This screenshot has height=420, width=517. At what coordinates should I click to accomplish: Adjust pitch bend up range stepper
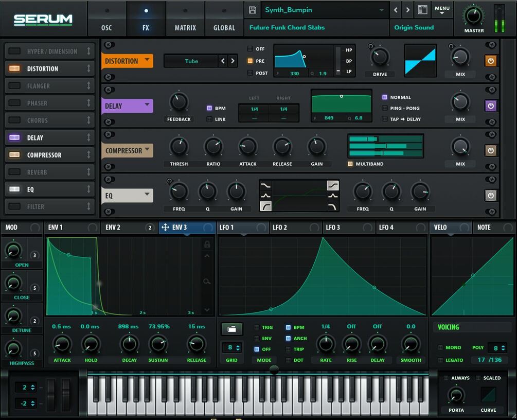32,388
